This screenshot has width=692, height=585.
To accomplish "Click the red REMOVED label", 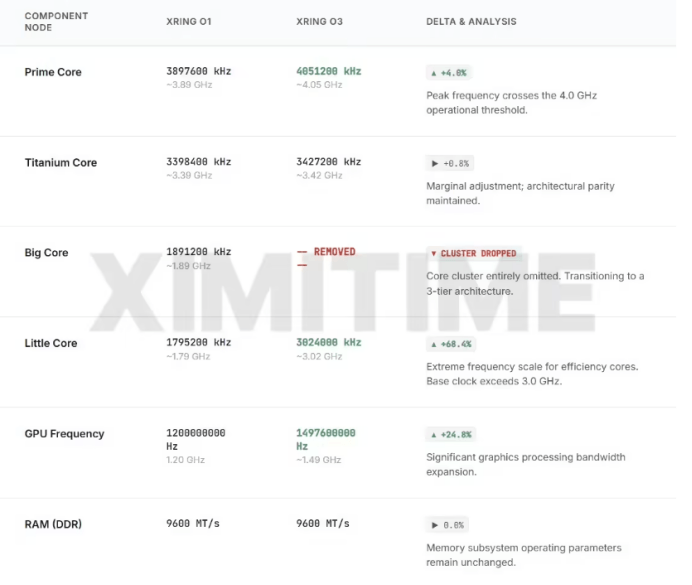I will pyautogui.click(x=333, y=252).
